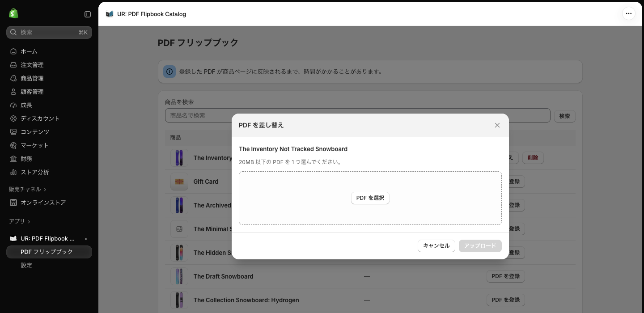The image size is (644, 313).
Task: Click the 商品管理 products tag icon
Action: pyautogui.click(x=13, y=78)
